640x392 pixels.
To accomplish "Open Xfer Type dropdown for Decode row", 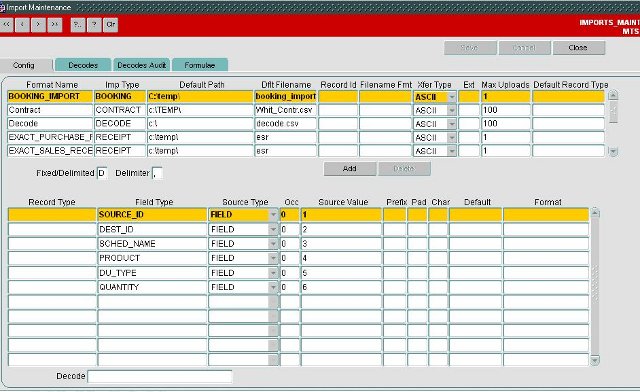I will [x=452, y=124].
